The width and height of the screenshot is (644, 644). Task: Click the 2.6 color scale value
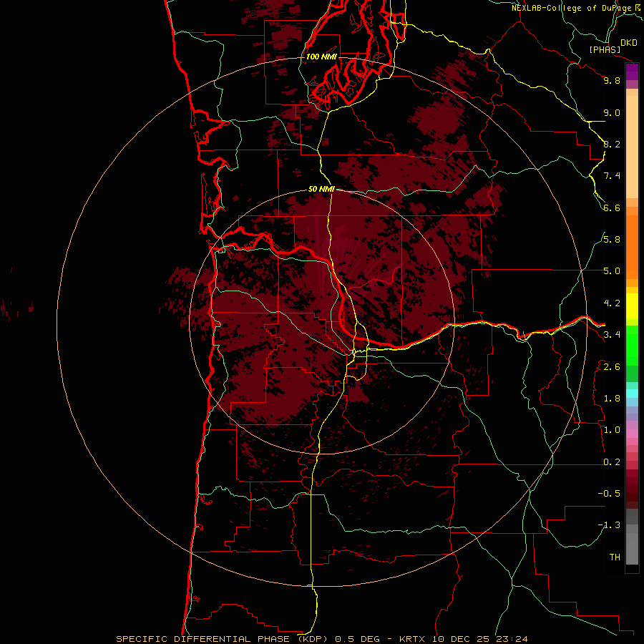[612, 366]
